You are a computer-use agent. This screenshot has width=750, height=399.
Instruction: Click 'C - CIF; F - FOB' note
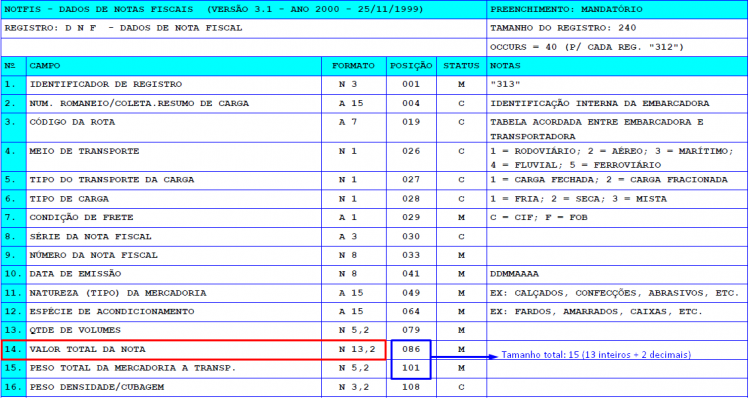(539, 218)
